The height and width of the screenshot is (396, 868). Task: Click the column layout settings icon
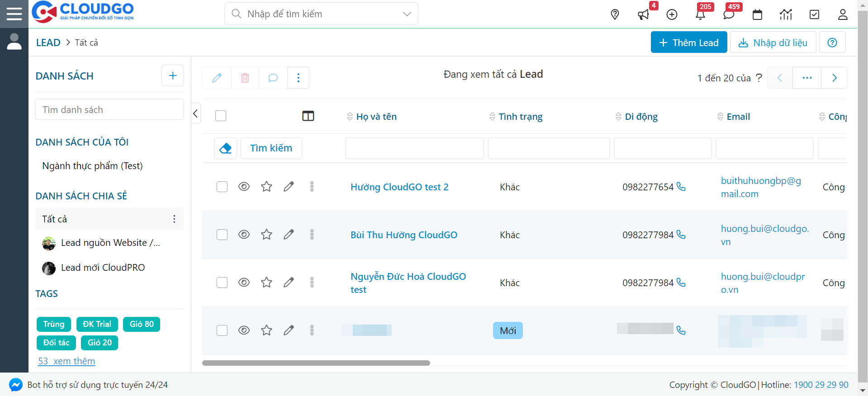(308, 116)
